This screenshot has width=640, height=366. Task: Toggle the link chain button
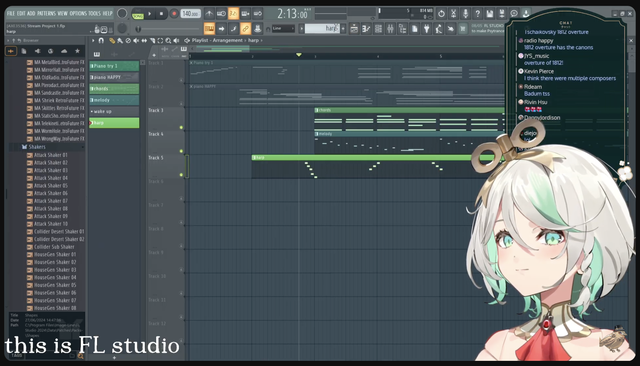245,29
